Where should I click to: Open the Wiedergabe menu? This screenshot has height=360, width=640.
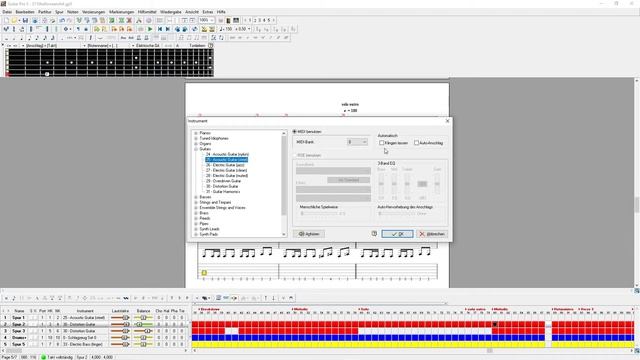click(171, 12)
